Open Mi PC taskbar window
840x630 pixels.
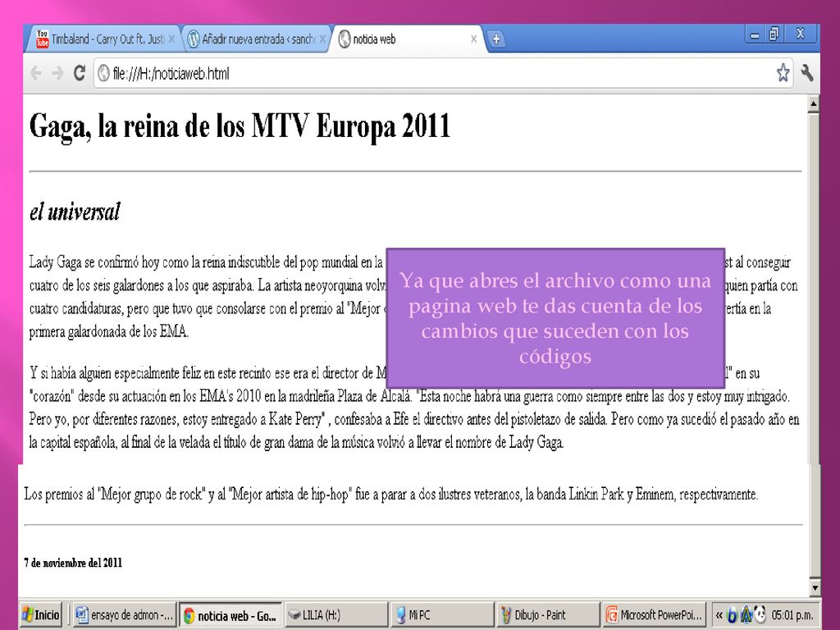coord(441,615)
